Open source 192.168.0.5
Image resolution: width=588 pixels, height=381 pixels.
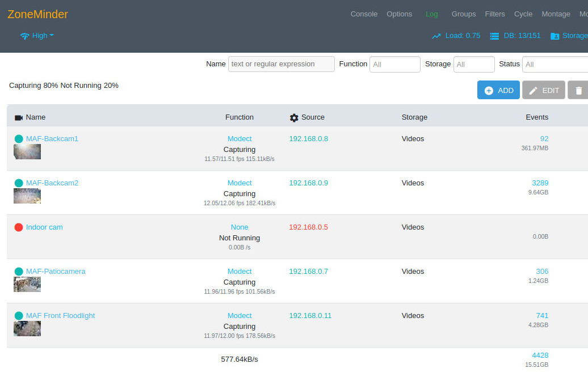308,227
